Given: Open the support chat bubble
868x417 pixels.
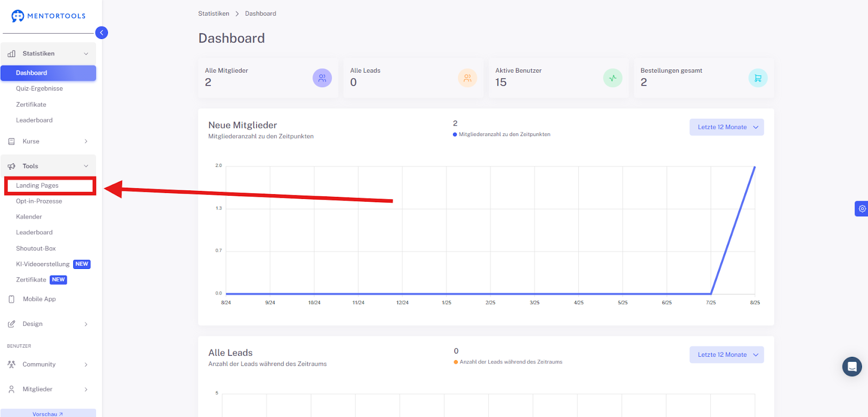Looking at the screenshot, I should (852, 367).
